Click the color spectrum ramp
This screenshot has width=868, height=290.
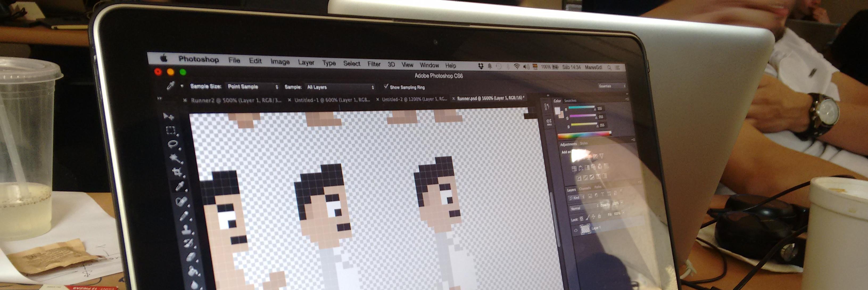(584, 135)
